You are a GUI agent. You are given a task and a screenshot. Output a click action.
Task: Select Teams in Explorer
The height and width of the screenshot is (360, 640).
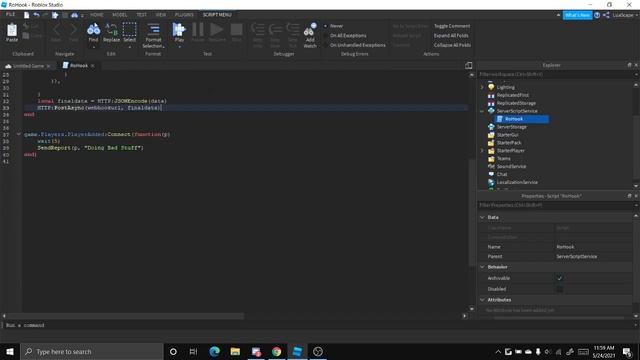503,158
